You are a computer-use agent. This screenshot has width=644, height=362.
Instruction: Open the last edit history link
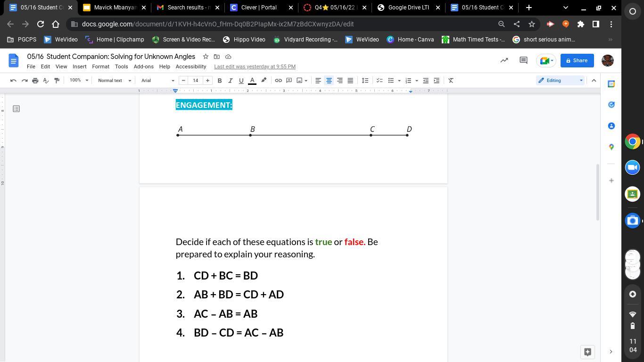(x=255, y=66)
